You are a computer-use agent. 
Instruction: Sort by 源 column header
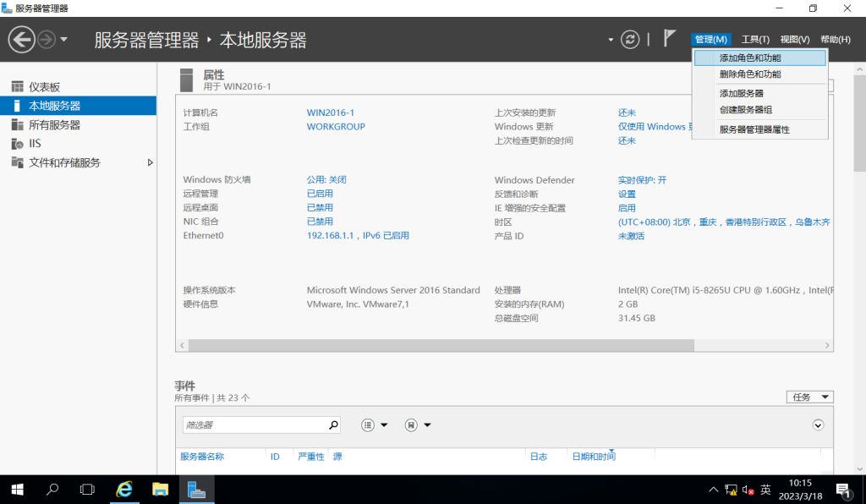tap(337, 457)
